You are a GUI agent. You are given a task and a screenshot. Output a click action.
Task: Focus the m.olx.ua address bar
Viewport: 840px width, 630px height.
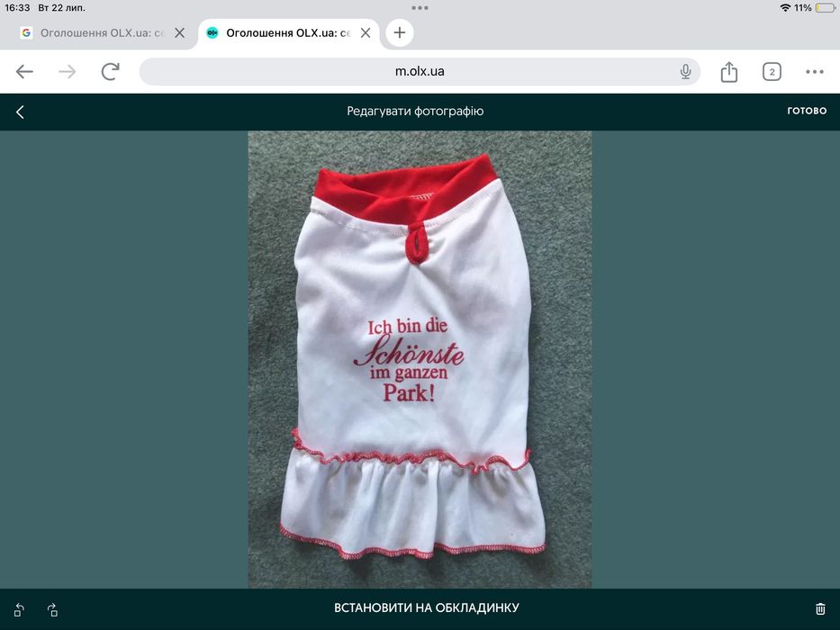[420, 71]
